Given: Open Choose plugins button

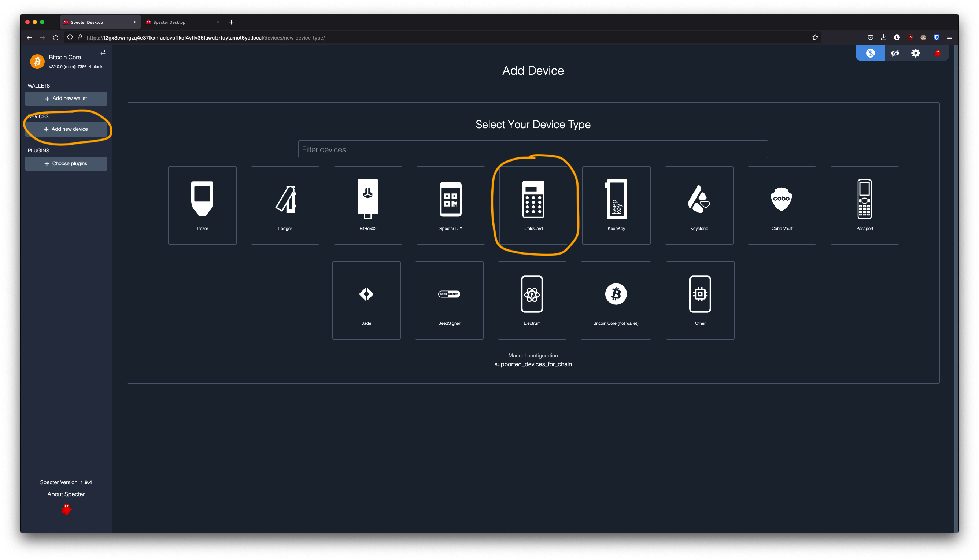Looking at the screenshot, I should 66,163.
